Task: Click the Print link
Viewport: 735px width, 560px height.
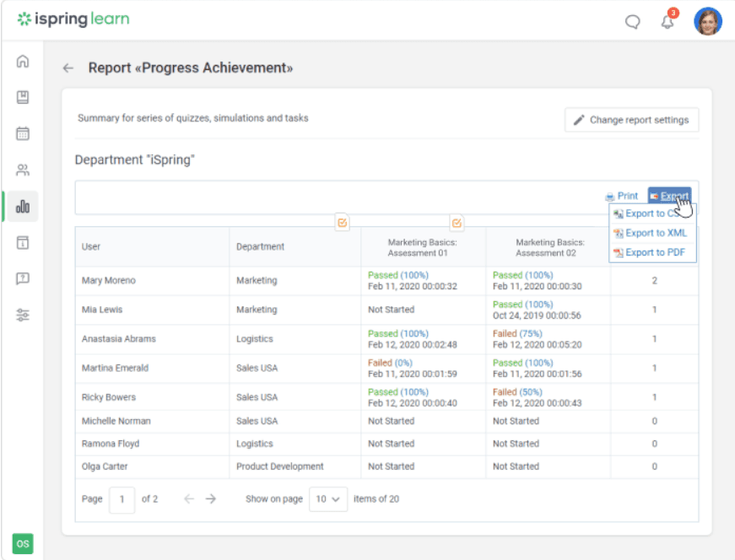Action: pos(622,196)
